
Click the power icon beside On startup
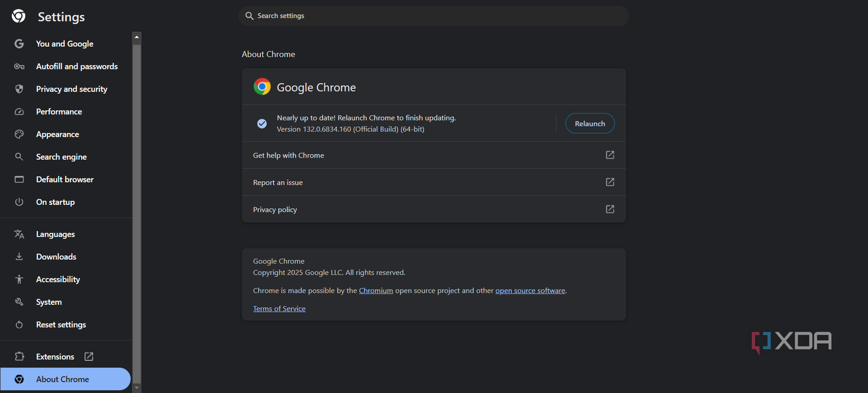click(19, 202)
